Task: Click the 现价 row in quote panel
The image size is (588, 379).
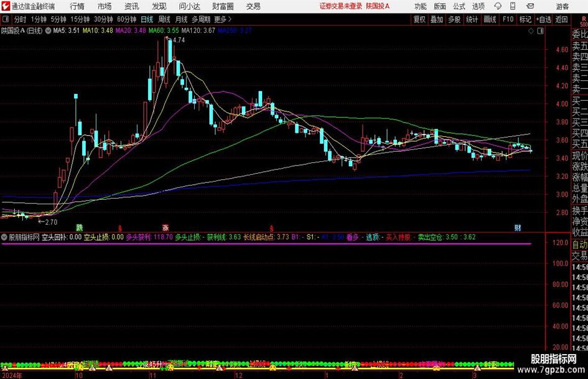Action: [579, 156]
